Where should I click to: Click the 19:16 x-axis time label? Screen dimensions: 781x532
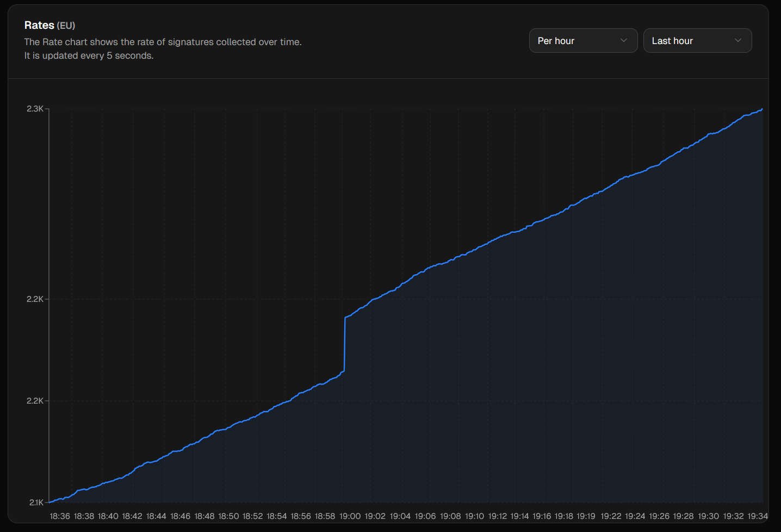[542, 516]
